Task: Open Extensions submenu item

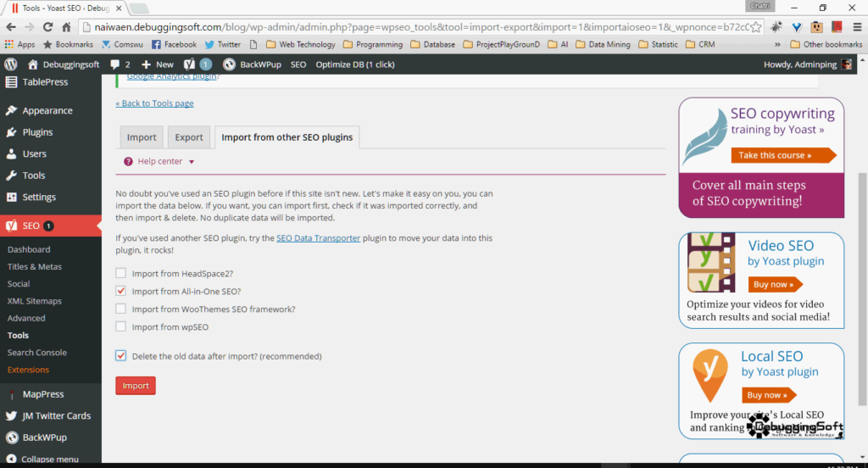Action: pyautogui.click(x=28, y=370)
